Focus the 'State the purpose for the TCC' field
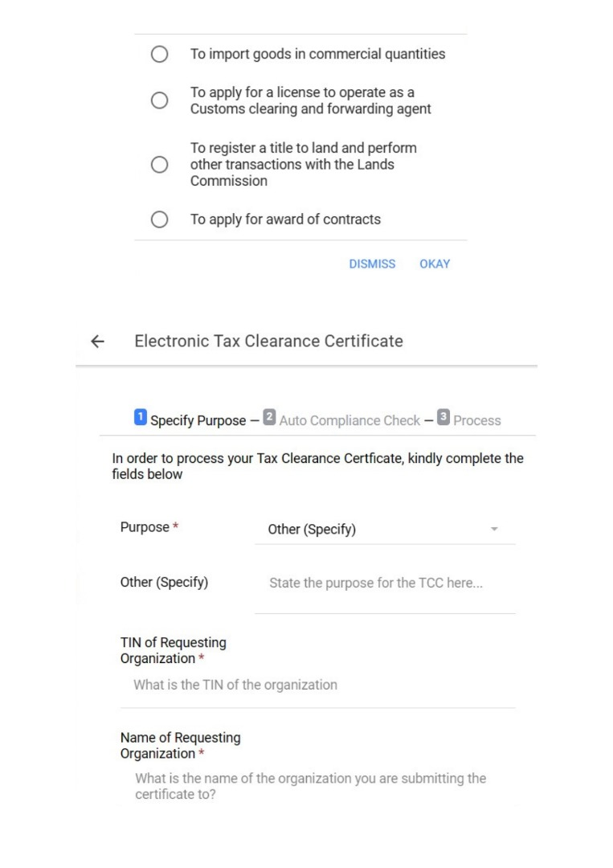 click(384, 583)
